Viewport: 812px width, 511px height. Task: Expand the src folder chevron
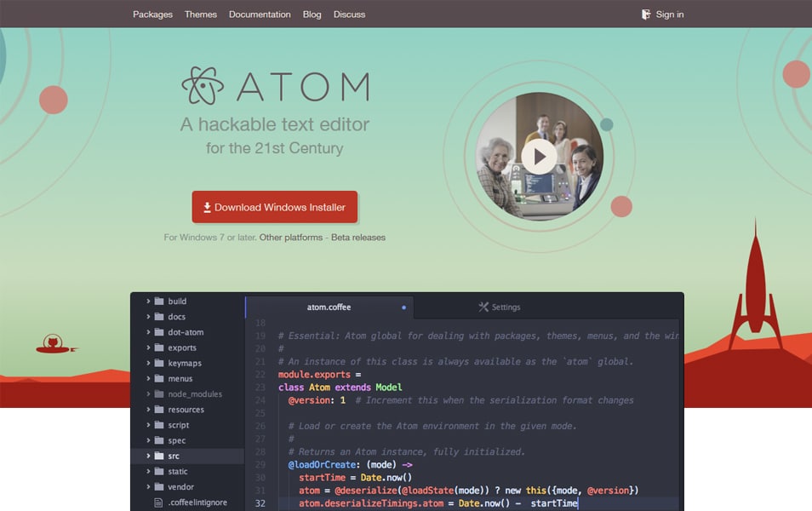(148, 456)
